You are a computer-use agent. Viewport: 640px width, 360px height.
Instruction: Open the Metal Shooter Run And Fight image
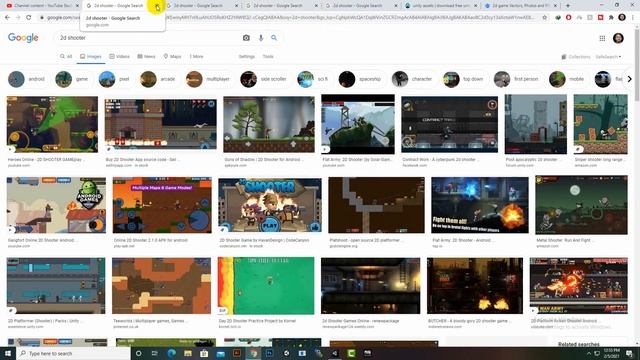coord(581,205)
